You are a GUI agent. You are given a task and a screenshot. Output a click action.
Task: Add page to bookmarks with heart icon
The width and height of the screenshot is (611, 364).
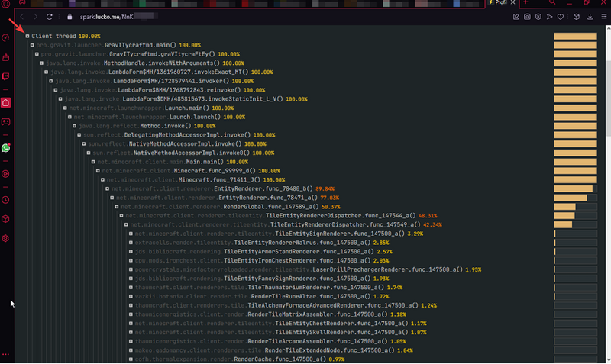(561, 16)
